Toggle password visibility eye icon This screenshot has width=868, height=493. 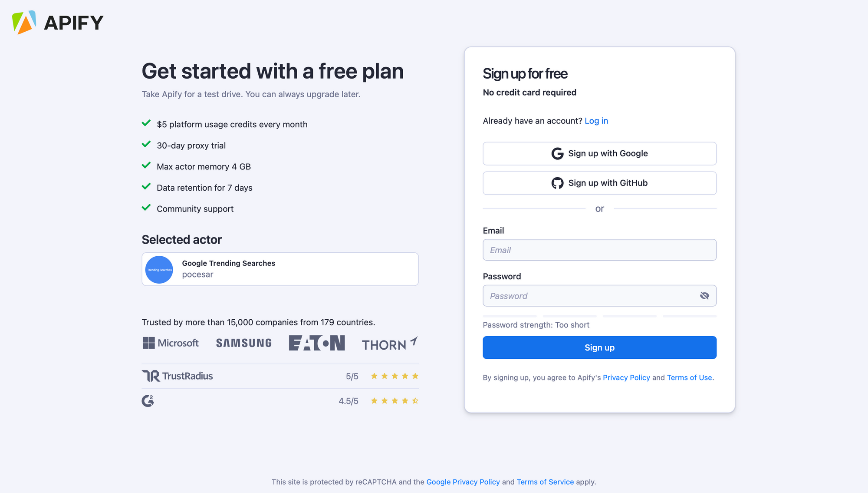tap(704, 295)
